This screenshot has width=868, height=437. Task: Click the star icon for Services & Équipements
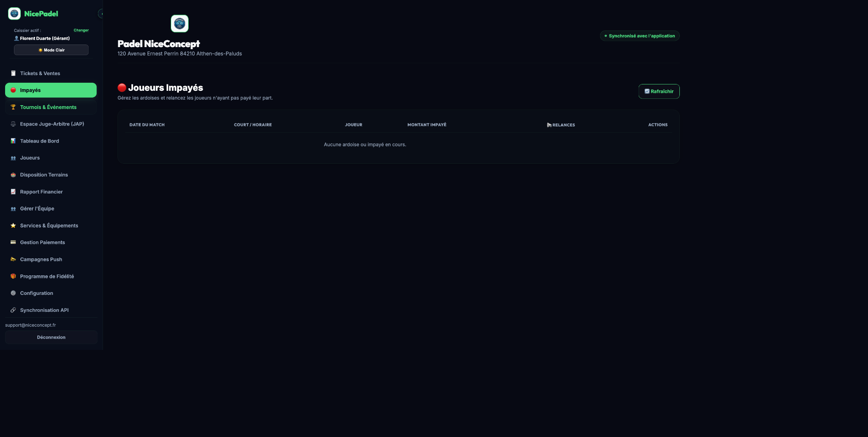click(13, 226)
